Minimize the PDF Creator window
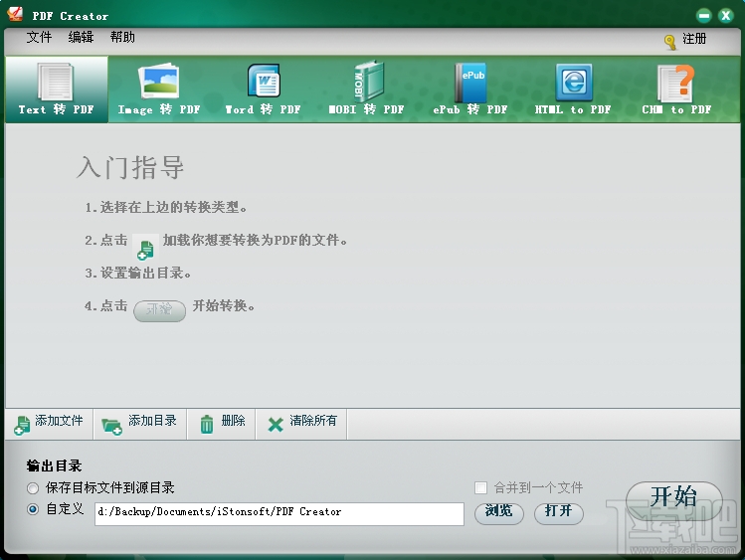This screenshot has width=745, height=560. tap(703, 16)
